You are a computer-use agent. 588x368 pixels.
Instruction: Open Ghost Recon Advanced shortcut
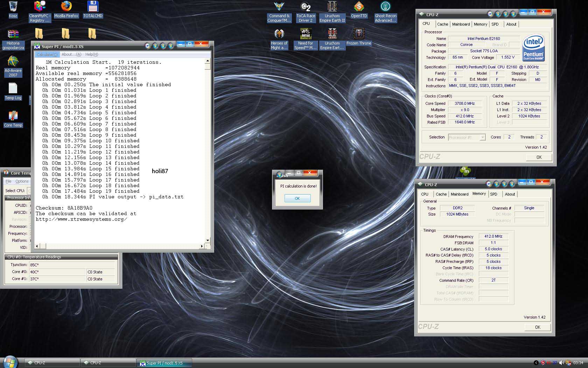point(385,12)
